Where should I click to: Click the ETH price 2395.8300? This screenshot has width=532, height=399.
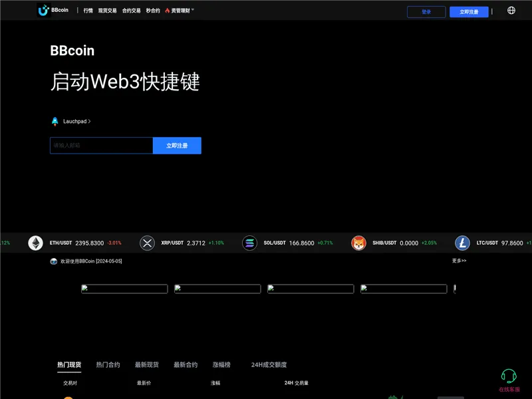click(90, 243)
